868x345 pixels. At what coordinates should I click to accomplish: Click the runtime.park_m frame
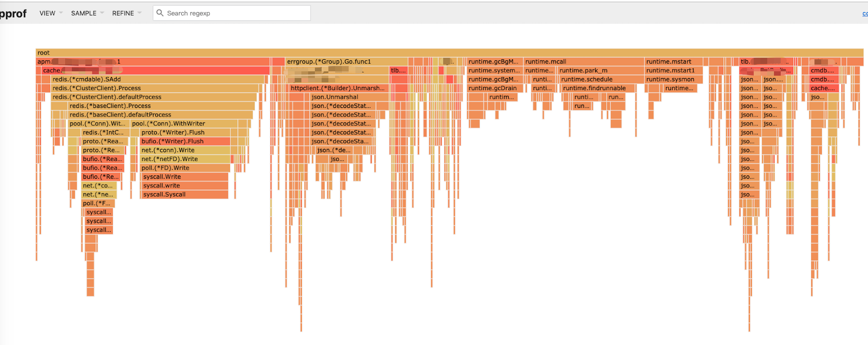click(600, 70)
